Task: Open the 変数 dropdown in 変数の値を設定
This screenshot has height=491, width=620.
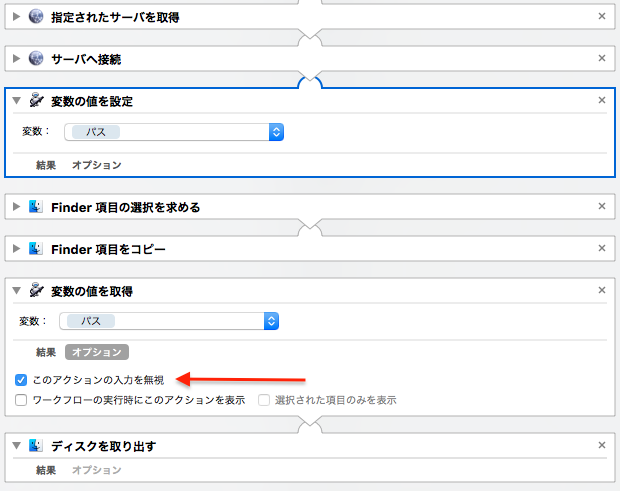Action: [276, 131]
